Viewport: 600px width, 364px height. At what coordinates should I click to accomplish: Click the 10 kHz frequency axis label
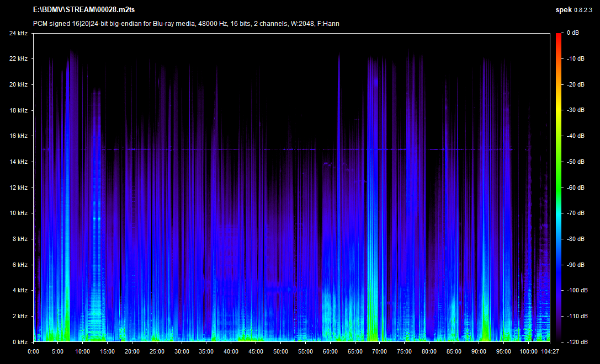tap(18, 213)
